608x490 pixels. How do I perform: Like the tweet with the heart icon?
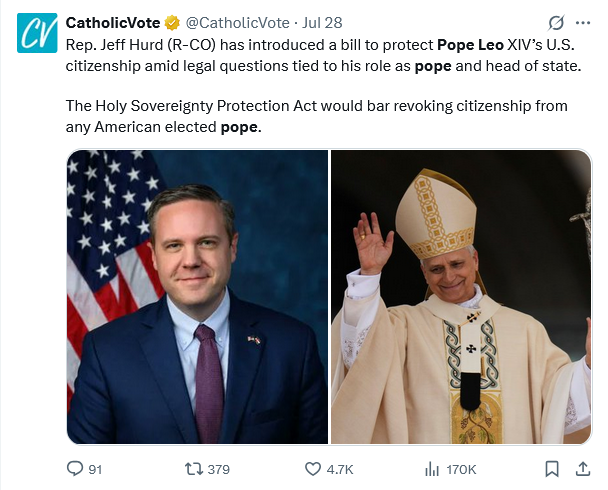(x=312, y=468)
